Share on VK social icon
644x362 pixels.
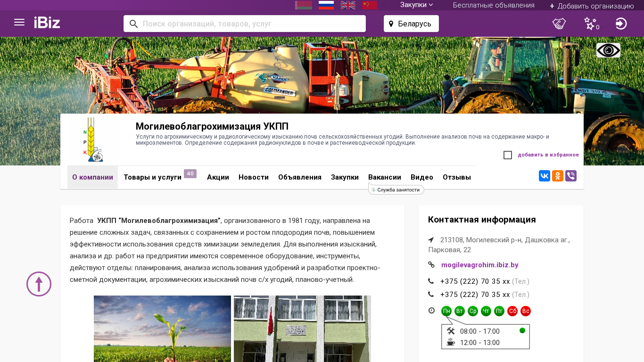coord(545,176)
